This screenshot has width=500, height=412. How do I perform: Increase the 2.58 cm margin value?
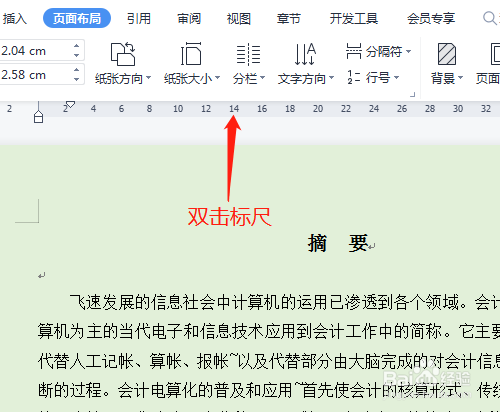[77, 69]
